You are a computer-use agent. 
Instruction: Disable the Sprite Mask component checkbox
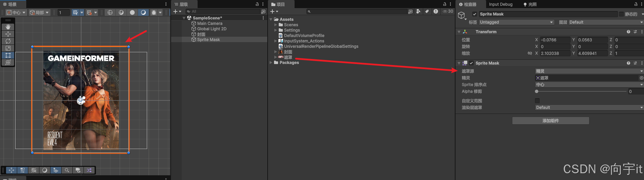(471, 63)
